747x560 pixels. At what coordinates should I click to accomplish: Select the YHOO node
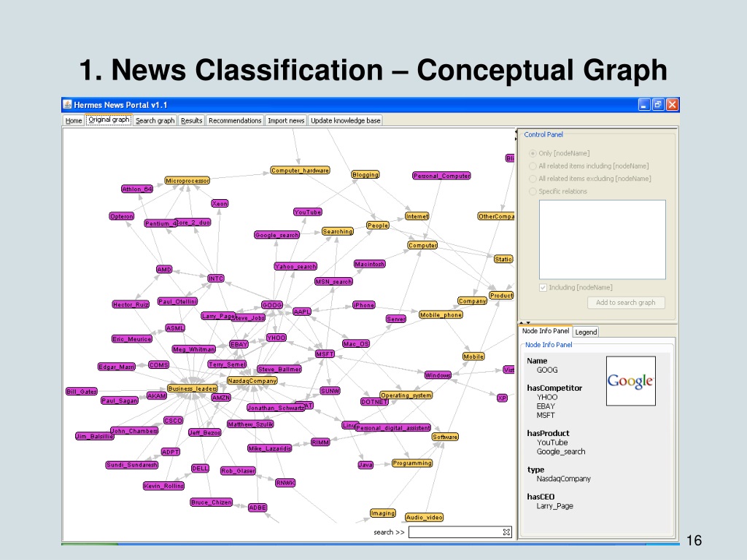276,338
